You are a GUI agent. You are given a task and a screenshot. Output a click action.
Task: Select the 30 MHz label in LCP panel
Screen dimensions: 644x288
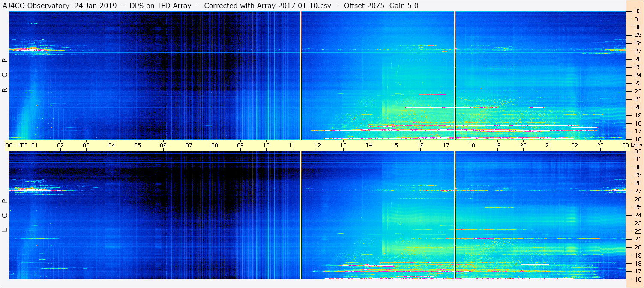(637, 167)
